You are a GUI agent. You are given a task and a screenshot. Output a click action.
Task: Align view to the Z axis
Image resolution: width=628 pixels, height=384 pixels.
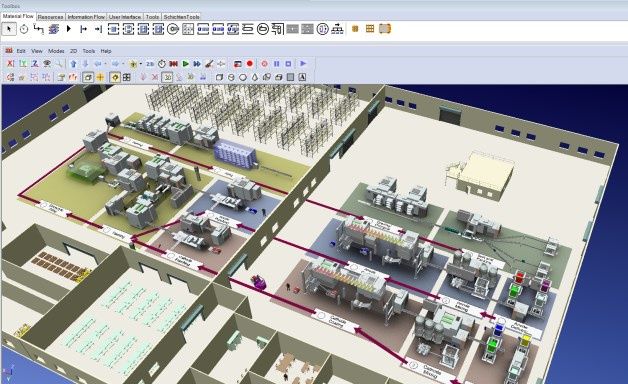coord(35,64)
